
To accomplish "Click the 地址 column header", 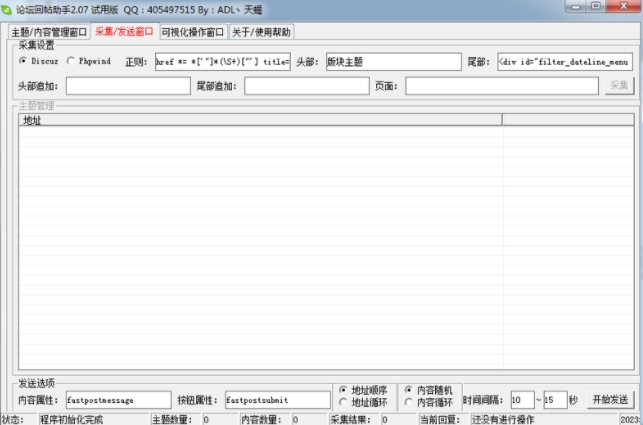I will click(260, 120).
